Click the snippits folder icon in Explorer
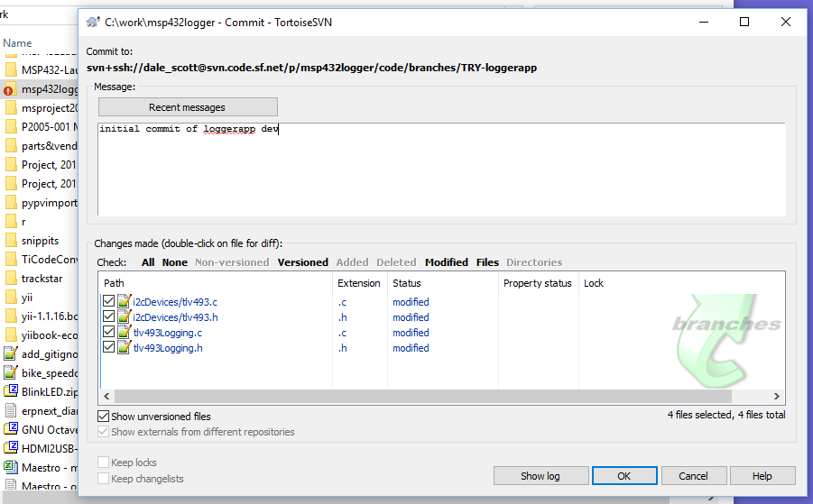 pyautogui.click(x=11, y=241)
